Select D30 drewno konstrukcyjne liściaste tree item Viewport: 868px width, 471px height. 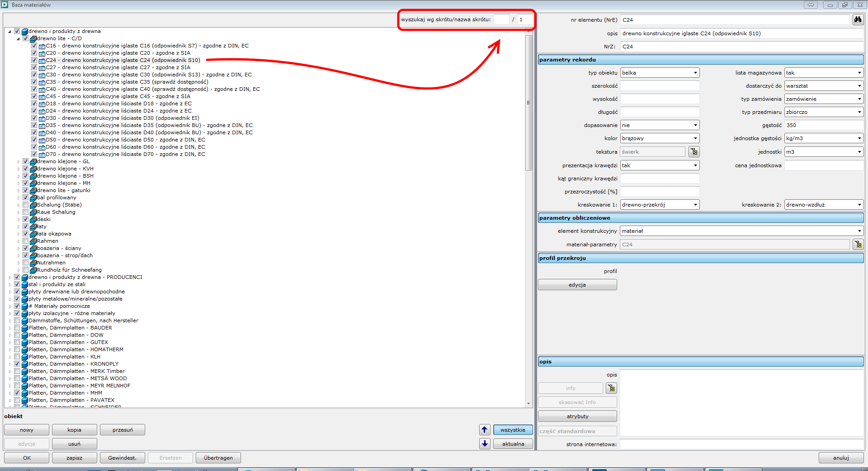[x=122, y=118]
